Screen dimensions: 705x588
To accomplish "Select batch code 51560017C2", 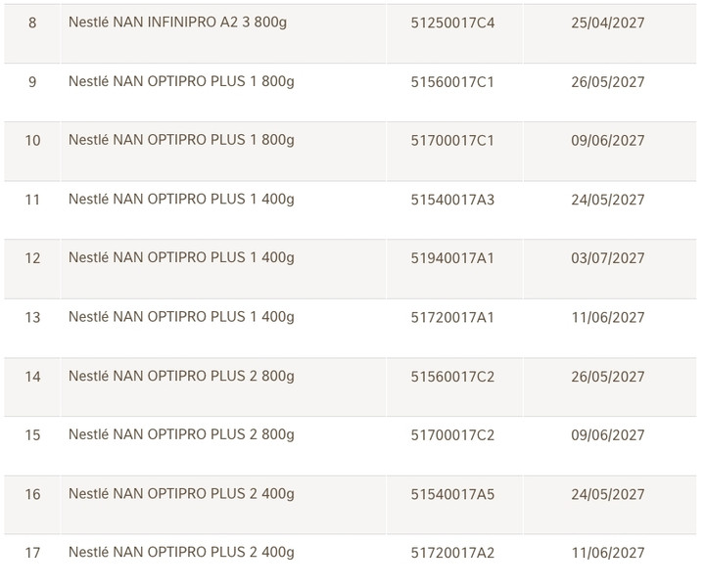I will pos(452,377).
